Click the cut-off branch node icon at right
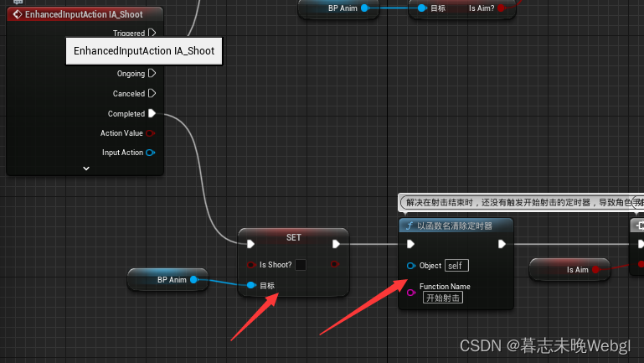This screenshot has width=644, height=363. (x=640, y=226)
